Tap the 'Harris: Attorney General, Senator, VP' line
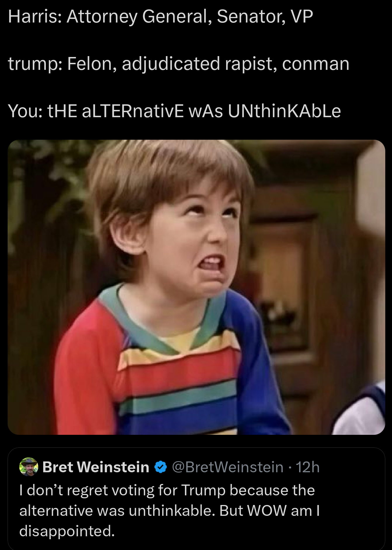 click(x=160, y=16)
